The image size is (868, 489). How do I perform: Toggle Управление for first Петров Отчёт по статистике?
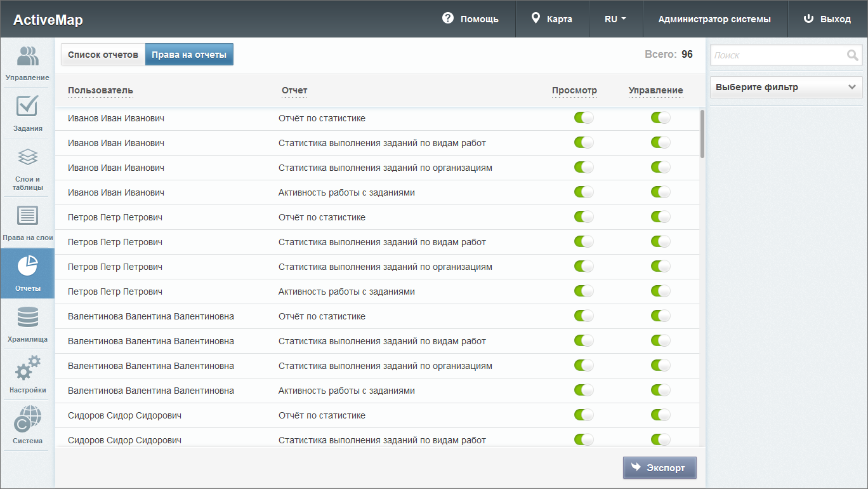(x=661, y=217)
